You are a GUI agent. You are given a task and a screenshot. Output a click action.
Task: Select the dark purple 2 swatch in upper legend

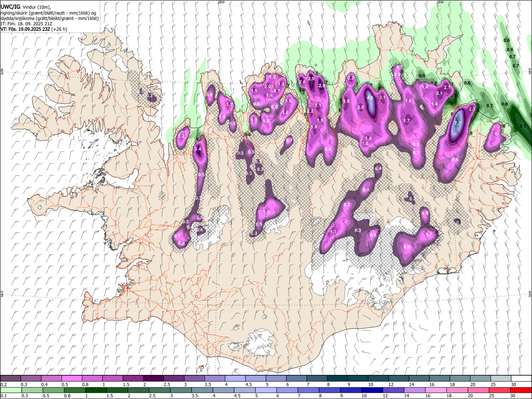click(153, 379)
